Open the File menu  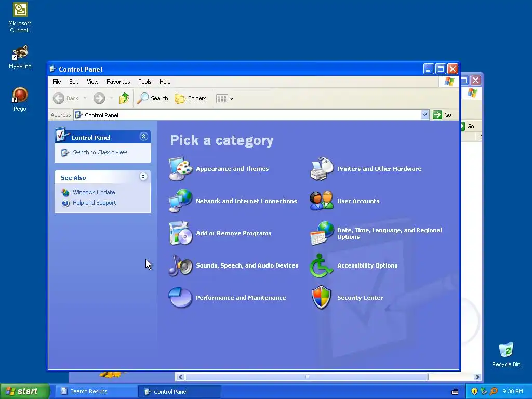pyautogui.click(x=57, y=82)
